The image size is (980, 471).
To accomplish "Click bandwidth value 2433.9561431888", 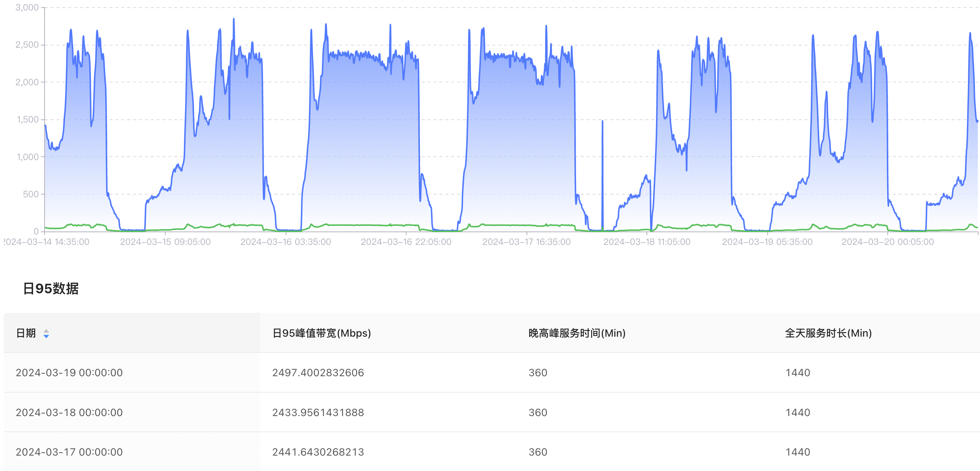I will click(x=318, y=412).
